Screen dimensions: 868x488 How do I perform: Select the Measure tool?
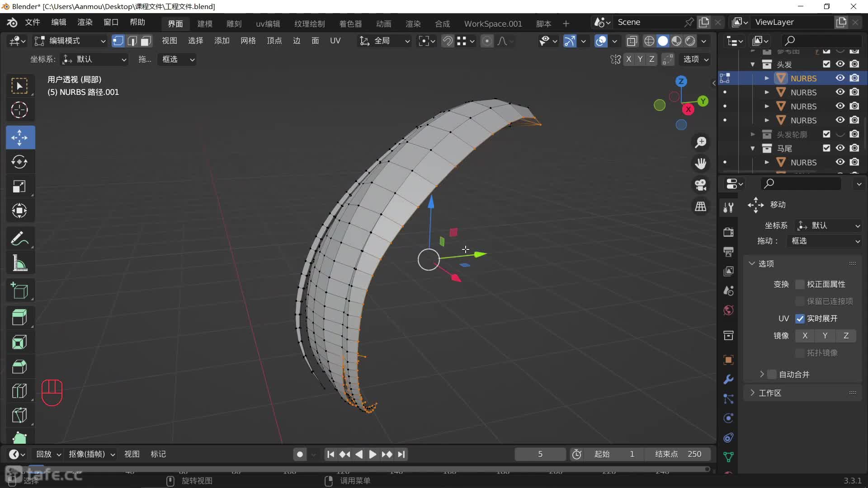[x=19, y=263]
